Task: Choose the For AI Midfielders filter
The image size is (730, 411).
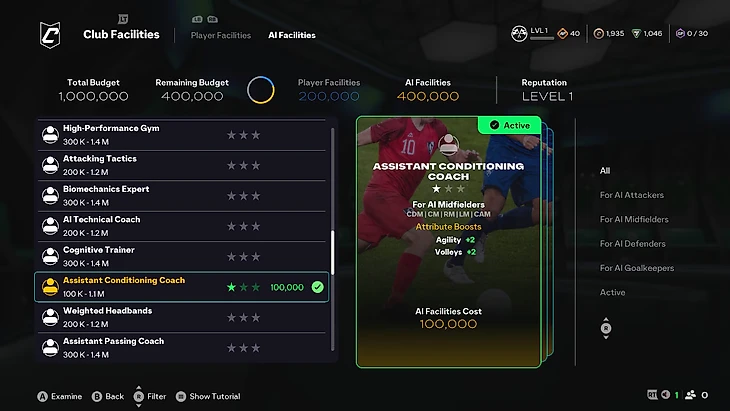Action: point(634,219)
